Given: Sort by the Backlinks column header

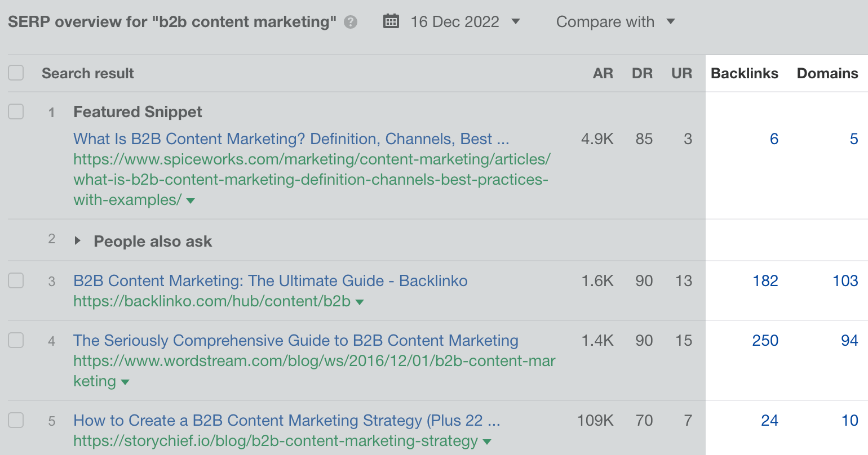Looking at the screenshot, I should pos(744,73).
